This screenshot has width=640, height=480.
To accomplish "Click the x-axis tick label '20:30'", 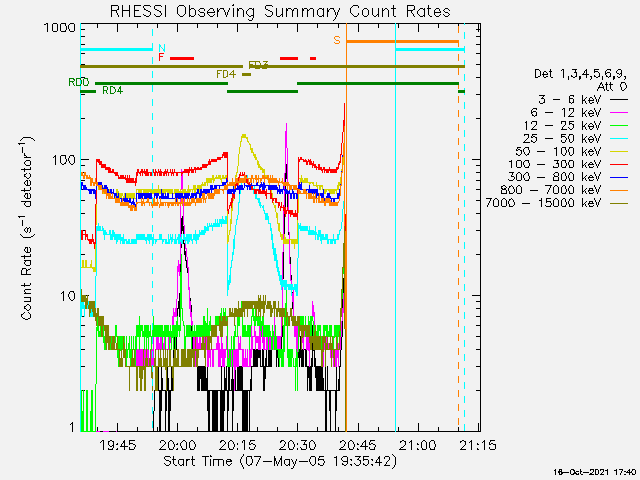I will [x=298, y=445].
